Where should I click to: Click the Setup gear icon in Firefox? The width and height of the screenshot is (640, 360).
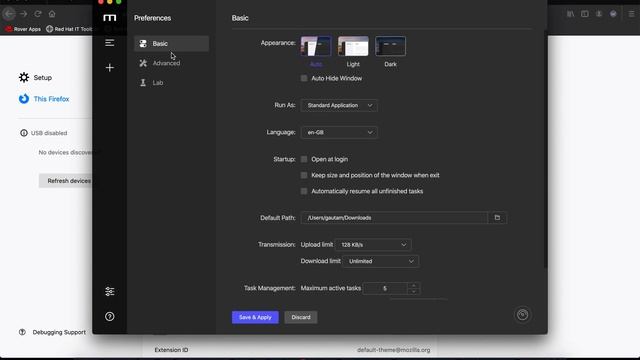coord(24,78)
